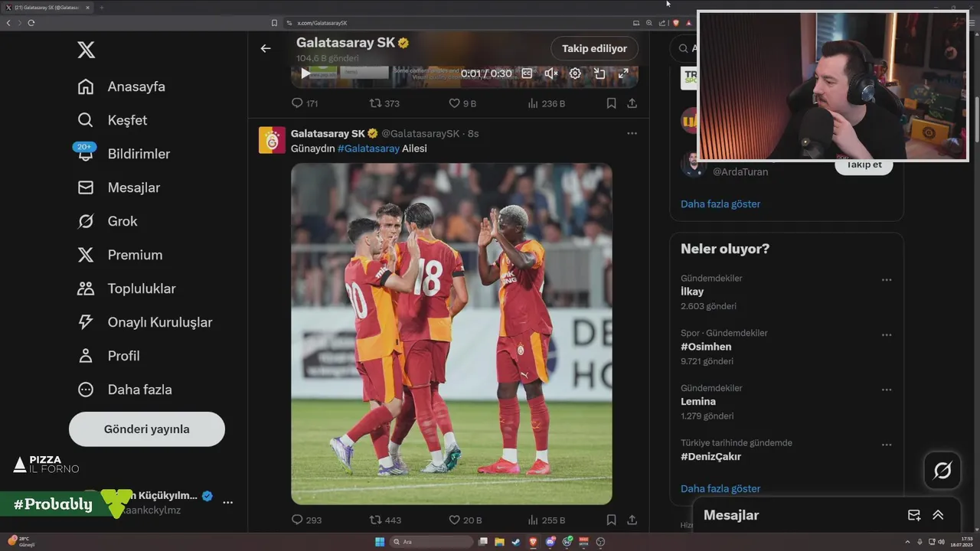The height and width of the screenshot is (551, 980).
Task: Like the post with 20 B likes
Action: [465, 520]
